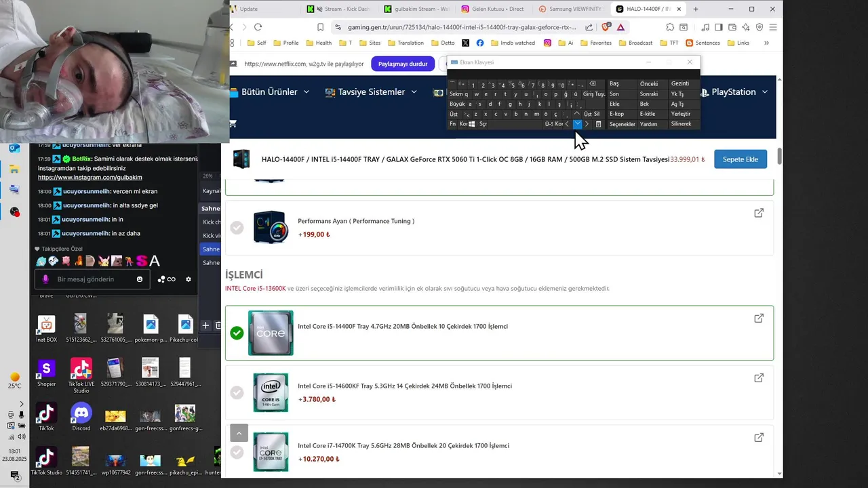Viewport: 868px width, 488px height.
Task: Switch to Stream - Kick Dashboard tab
Action: pyautogui.click(x=339, y=9)
